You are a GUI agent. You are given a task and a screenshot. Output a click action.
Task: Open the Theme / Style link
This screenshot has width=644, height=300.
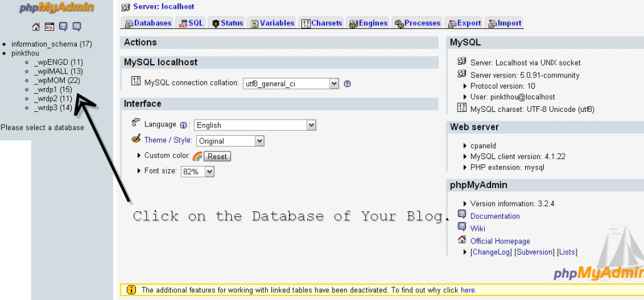point(168,140)
